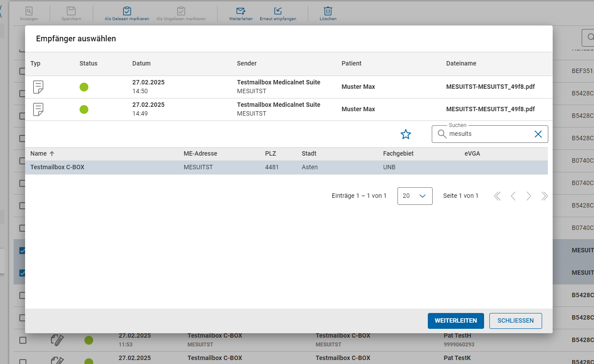The height and width of the screenshot is (364, 594).
Task: Click the Erneut empfangen toolbar icon
Action: click(x=278, y=11)
